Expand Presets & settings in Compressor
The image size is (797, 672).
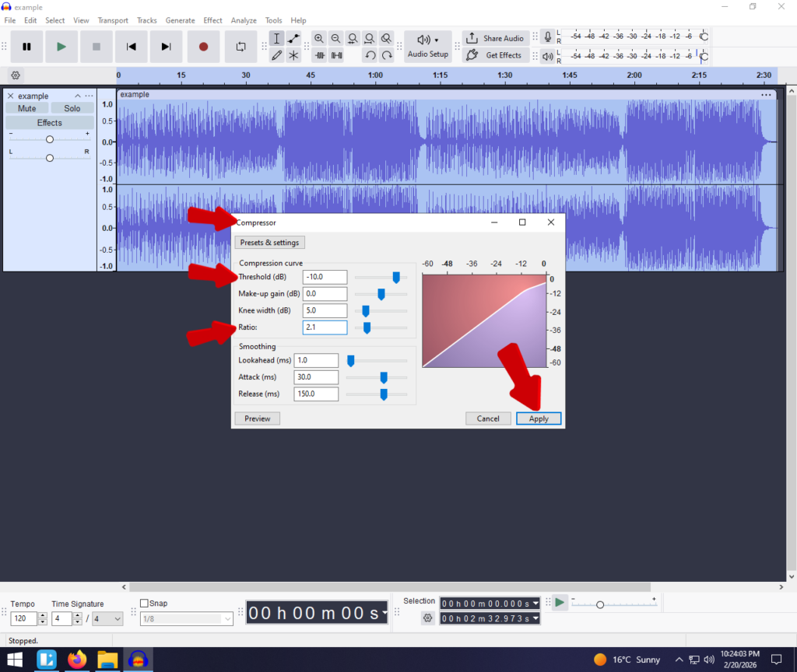tap(269, 243)
